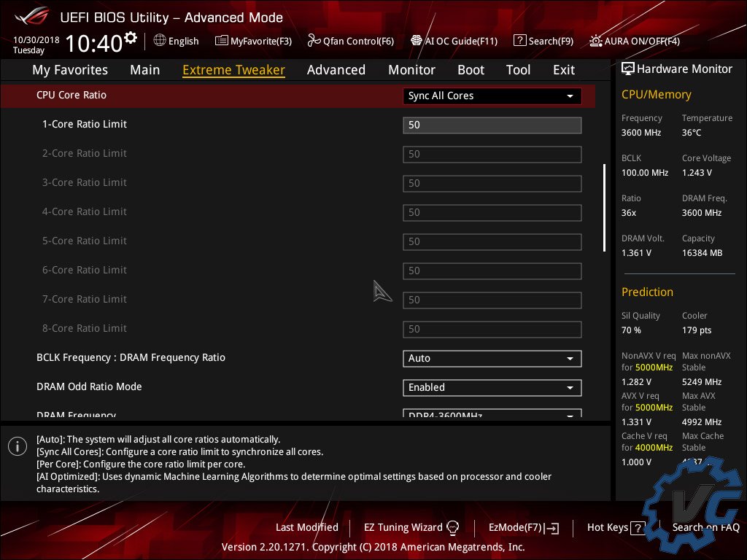Click the 5-Core Ratio Limit field
Viewport: 747px width, 560px height.
click(x=492, y=242)
